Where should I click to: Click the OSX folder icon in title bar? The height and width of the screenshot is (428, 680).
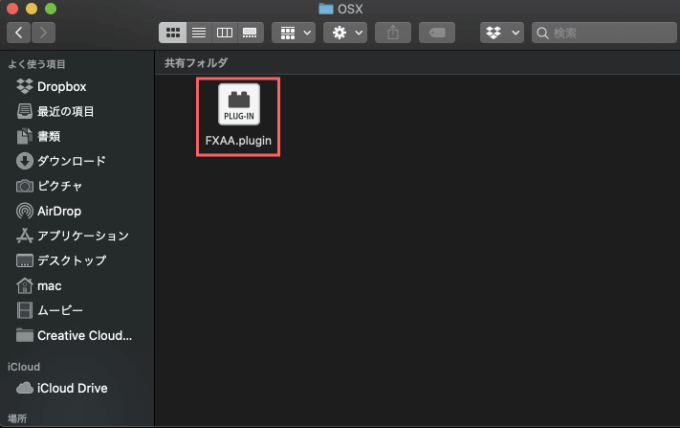click(326, 9)
